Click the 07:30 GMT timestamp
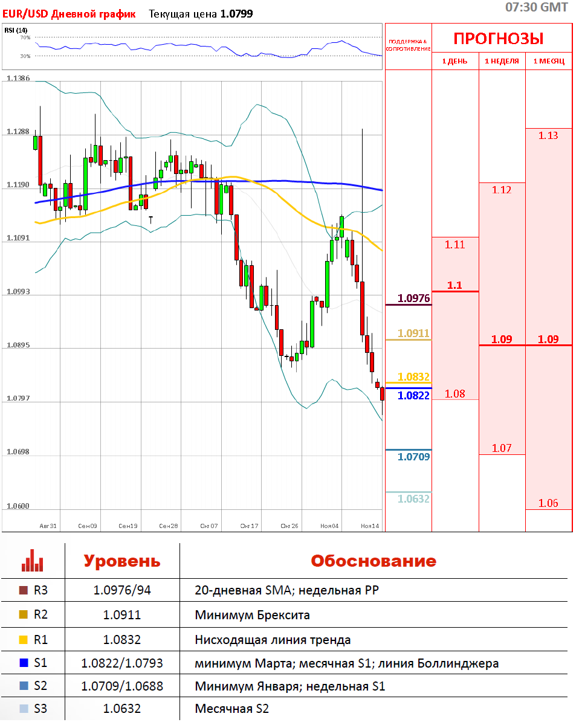 tap(537, 7)
